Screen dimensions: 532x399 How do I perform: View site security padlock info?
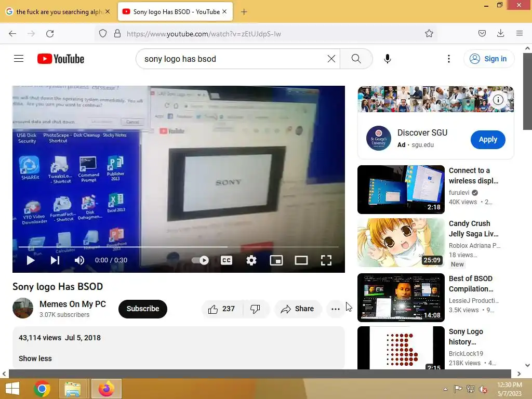coord(117,33)
